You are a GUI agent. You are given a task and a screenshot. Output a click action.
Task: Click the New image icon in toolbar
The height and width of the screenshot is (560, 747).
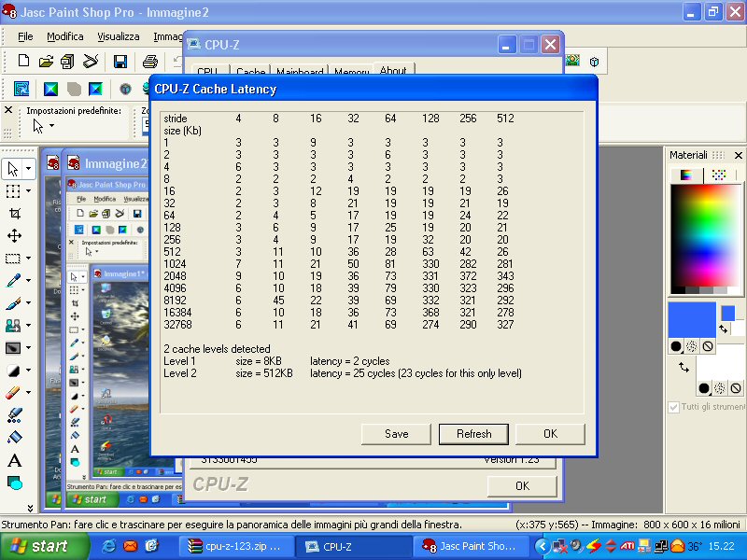(x=23, y=61)
